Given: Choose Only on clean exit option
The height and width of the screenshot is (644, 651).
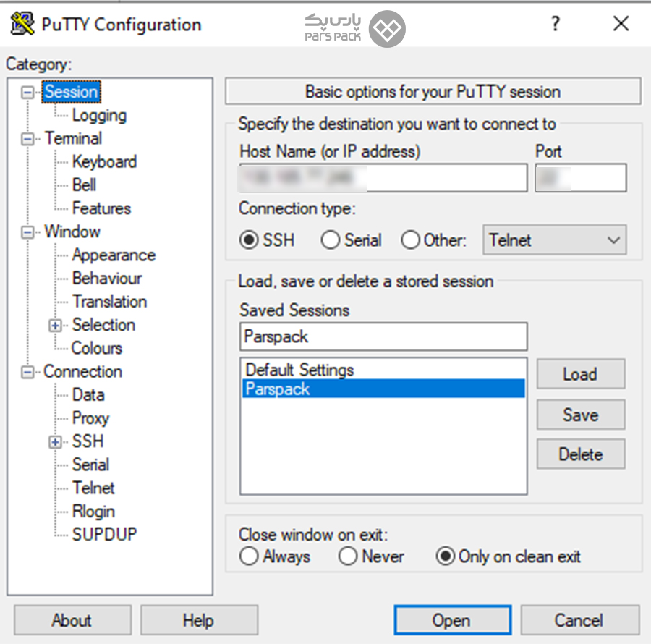Looking at the screenshot, I should click(446, 556).
